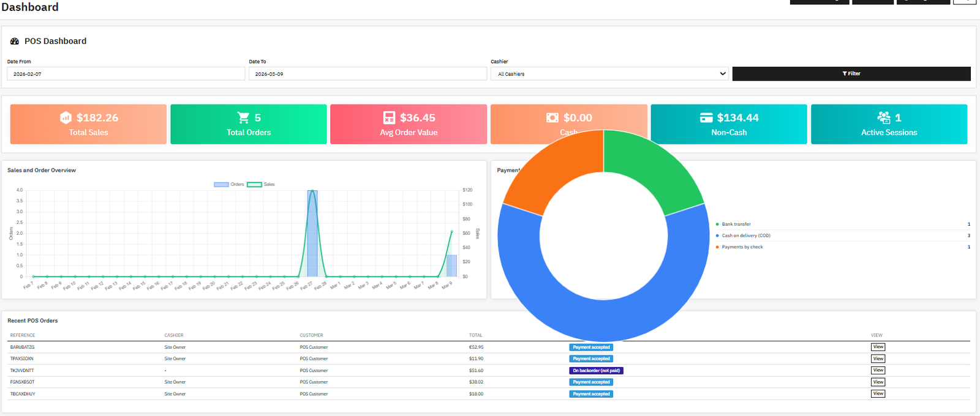The height and width of the screenshot is (416, 980).
Task: View order BARUBATZG
Action: click(x=878, y=347)
